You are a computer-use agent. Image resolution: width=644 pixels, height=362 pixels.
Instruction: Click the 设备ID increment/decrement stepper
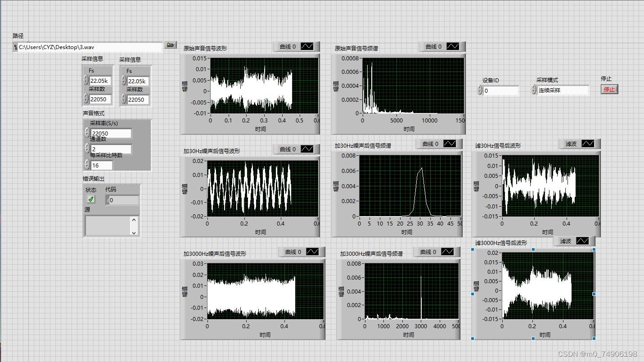click(x=480, y=90)
